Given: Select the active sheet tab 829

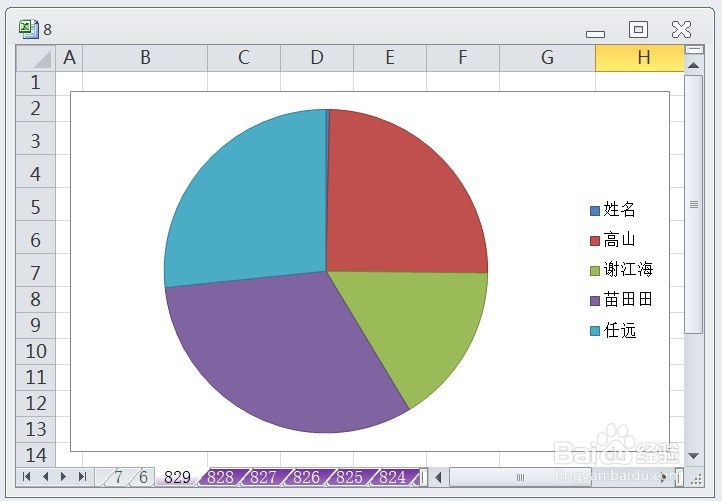Looking at the screenshot, I should pyautogui.click(x=178, y=477).
